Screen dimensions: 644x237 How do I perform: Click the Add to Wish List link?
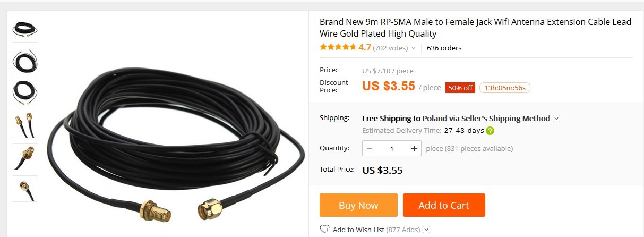(358, 230)
